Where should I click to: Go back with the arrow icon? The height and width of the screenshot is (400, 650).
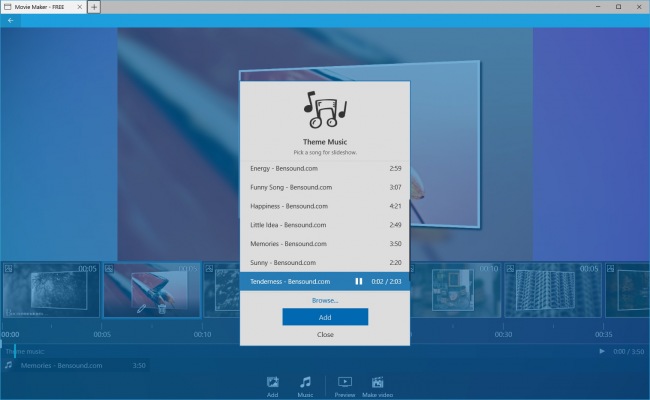(x=10, y=20)
